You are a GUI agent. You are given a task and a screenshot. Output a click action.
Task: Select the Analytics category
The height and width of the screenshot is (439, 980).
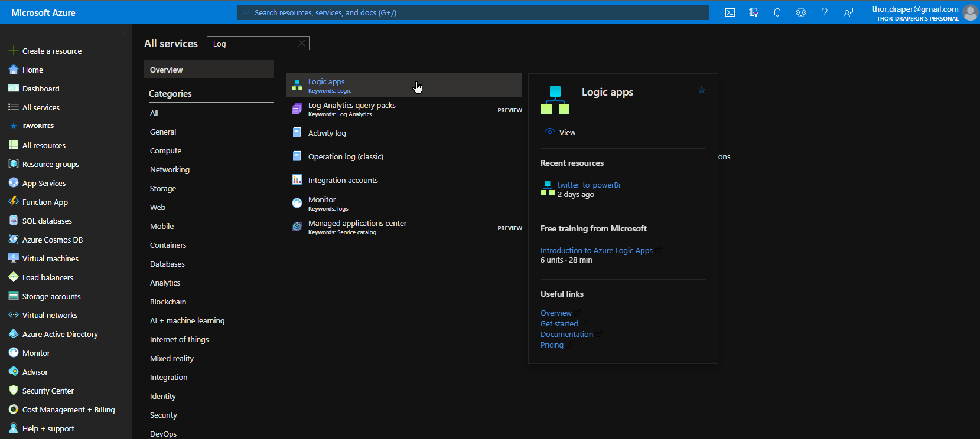[165, 283]
